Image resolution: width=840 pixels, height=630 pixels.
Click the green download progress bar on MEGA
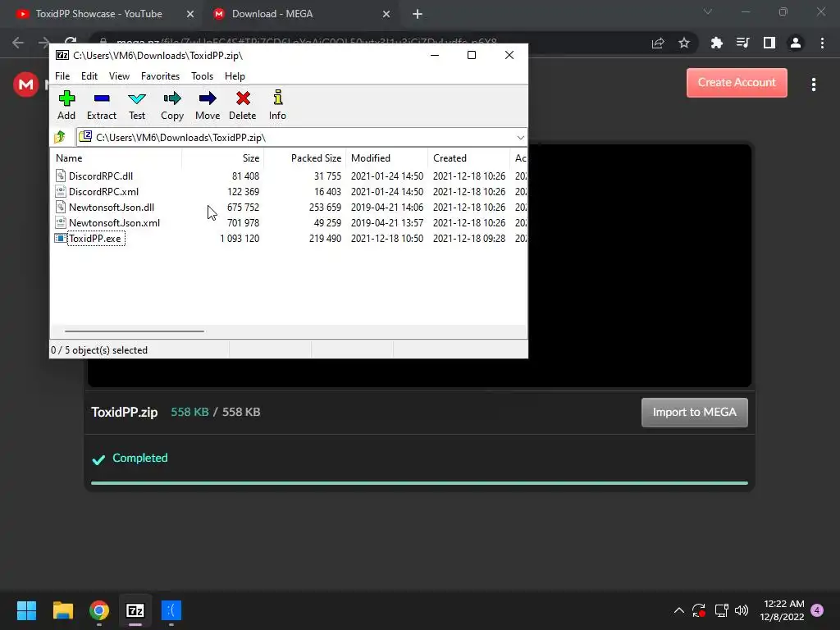click(419, 482)
